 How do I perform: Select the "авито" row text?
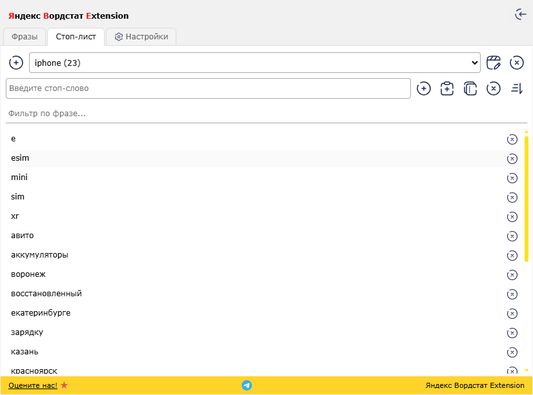22,235
